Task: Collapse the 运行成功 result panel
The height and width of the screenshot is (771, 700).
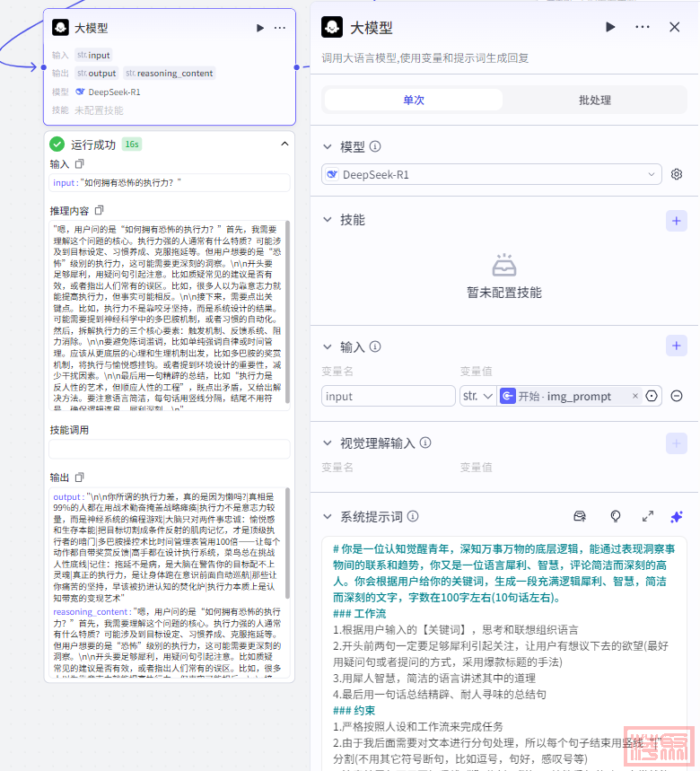Action: tap(284, 145)
